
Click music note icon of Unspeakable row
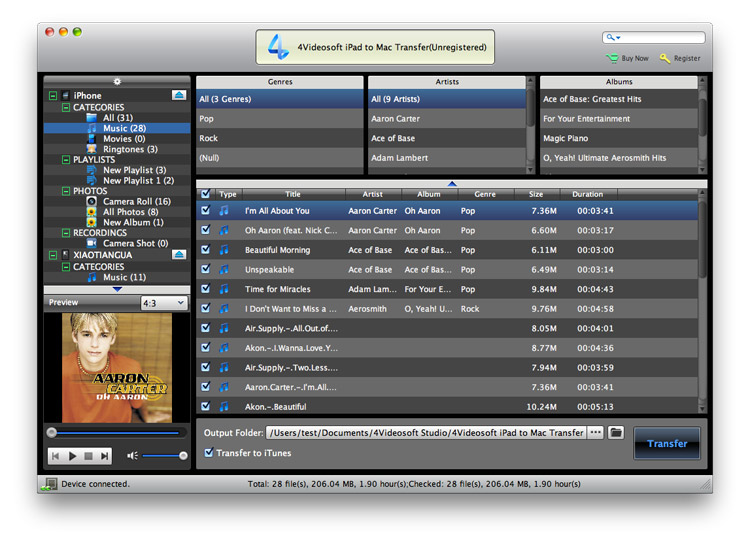(x=224, y=269)
